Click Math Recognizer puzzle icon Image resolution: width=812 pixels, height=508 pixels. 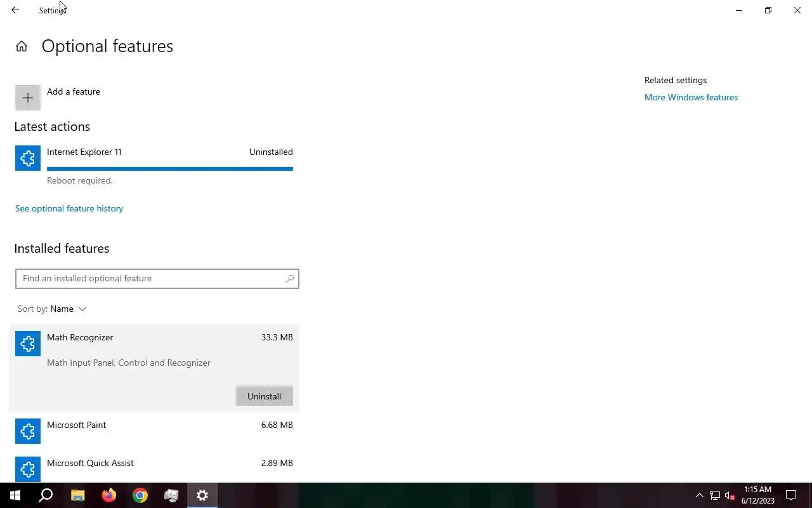click(x=28, y=344)
